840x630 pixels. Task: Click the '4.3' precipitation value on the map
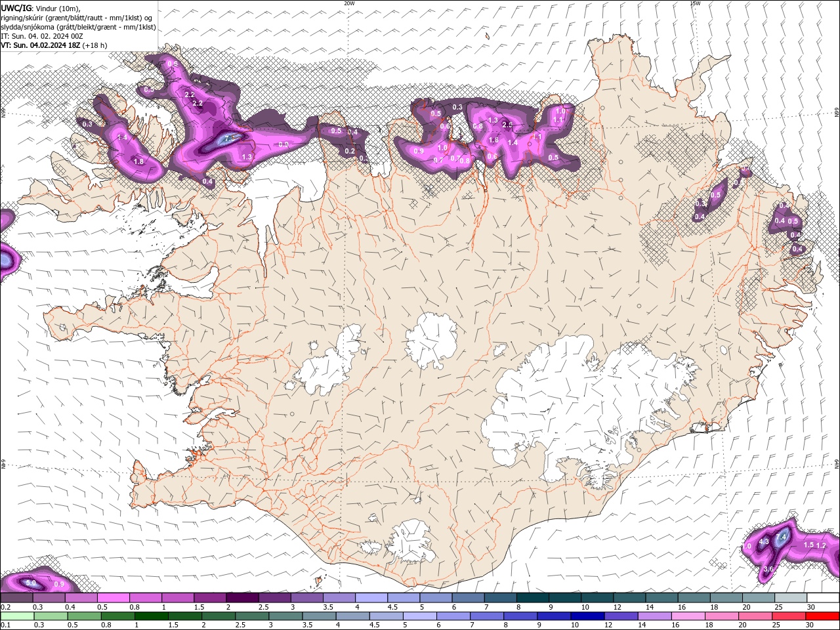[x=764, y=542]
